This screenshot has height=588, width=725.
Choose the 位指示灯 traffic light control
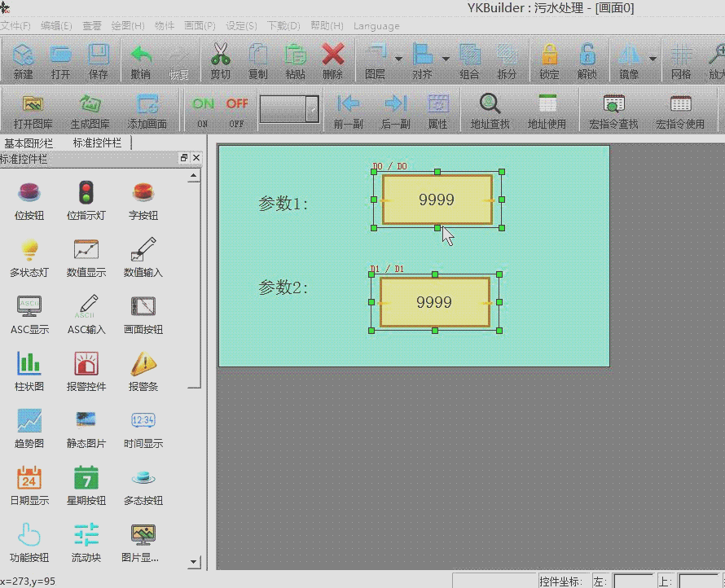click(86, 193)
